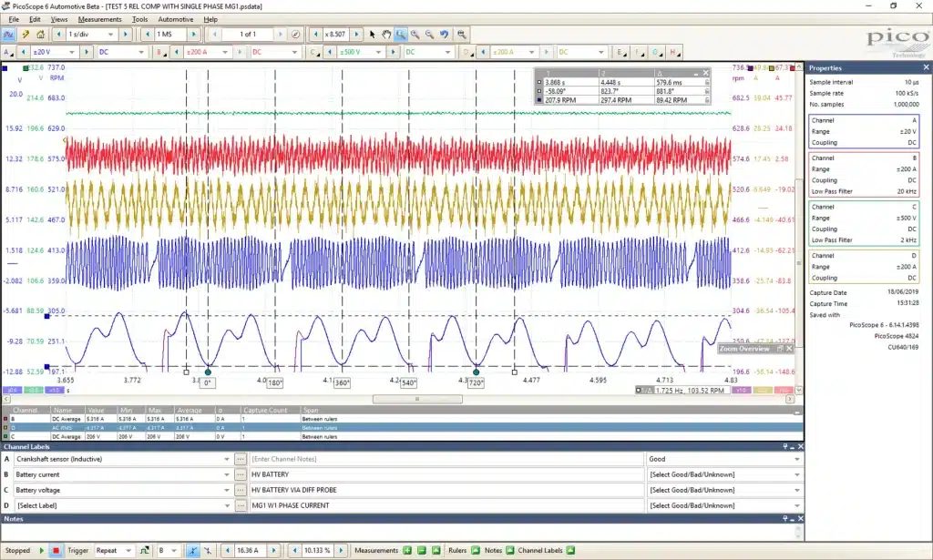Click the red stop capture button
933x560 pixels.
(56, 551)
